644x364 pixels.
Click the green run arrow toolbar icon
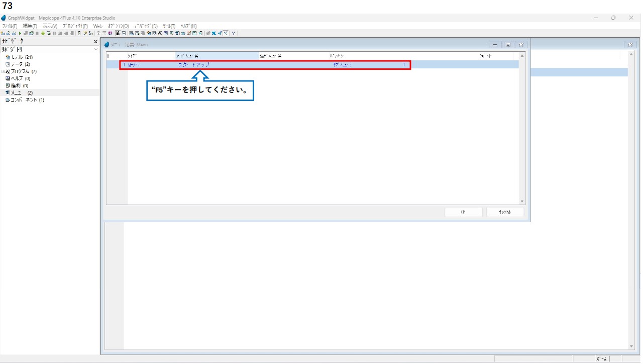(20, 34)
